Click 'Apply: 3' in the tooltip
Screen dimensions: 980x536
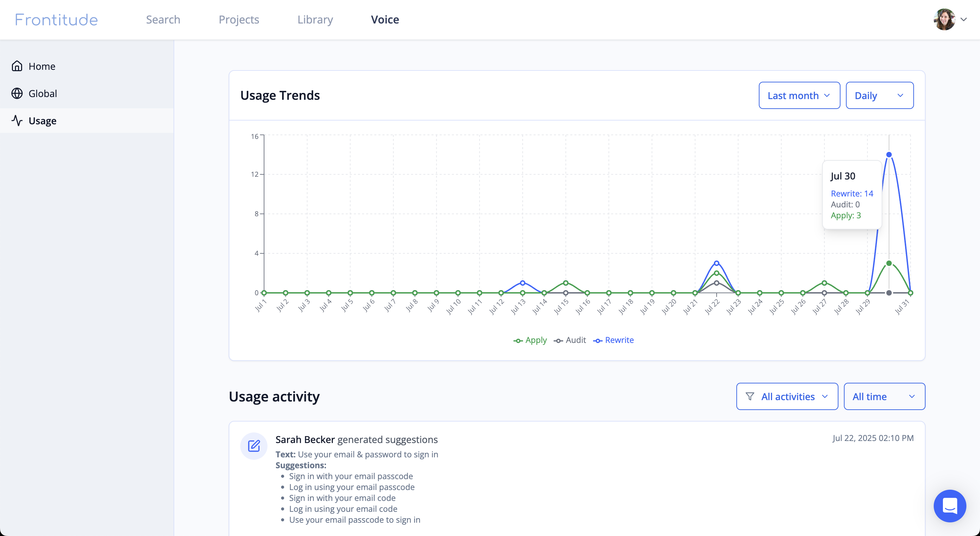point(845,216)
